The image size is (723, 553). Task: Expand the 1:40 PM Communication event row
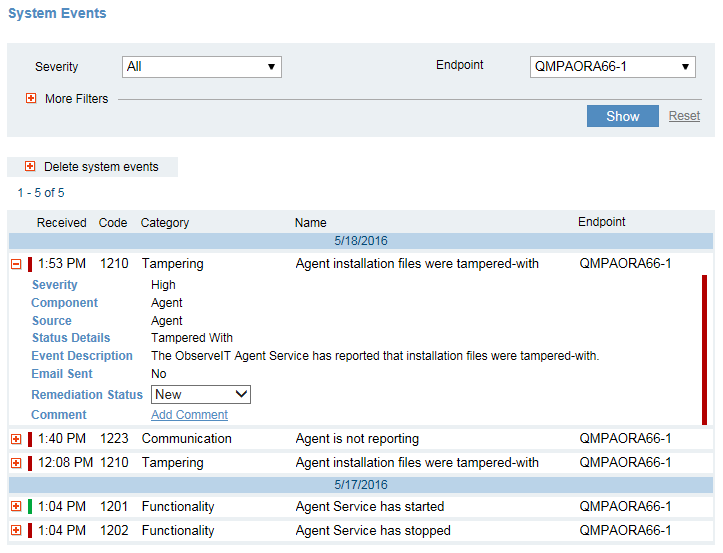point(16,439)
